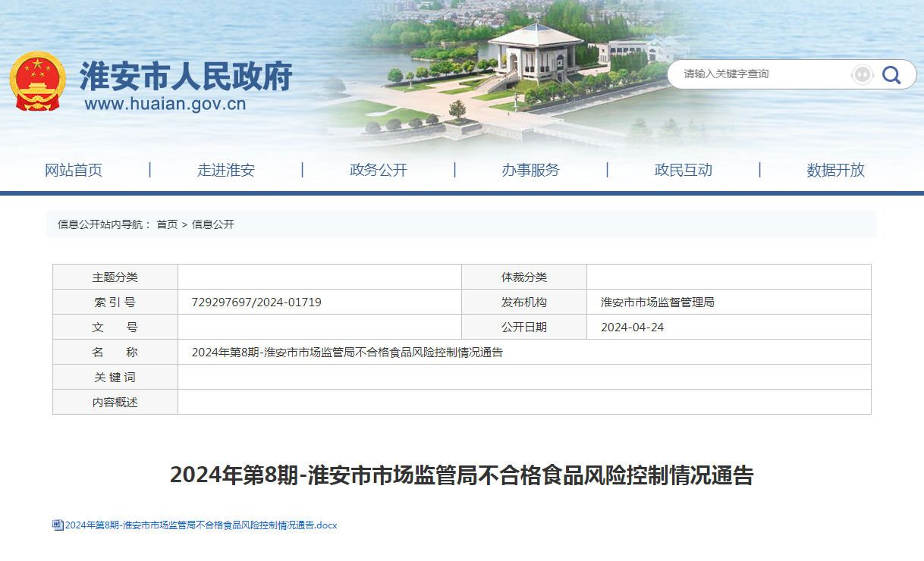Image resolution: width=924 pixels, height=561 pixels.
Task: Click the magnifier search icon
Action: 891,74
